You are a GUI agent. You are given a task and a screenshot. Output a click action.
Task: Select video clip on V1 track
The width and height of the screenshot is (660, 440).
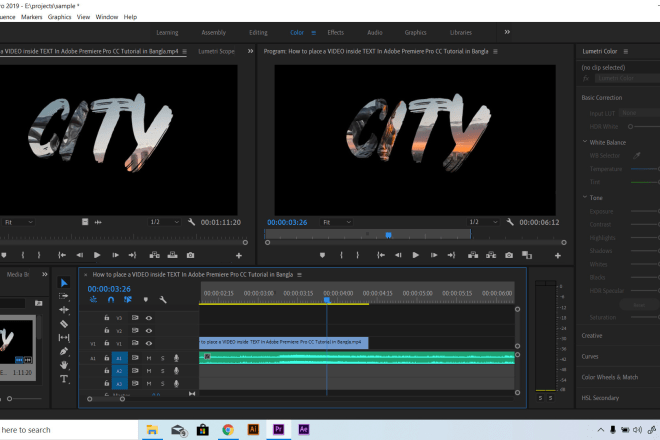(x=284, y=343)
